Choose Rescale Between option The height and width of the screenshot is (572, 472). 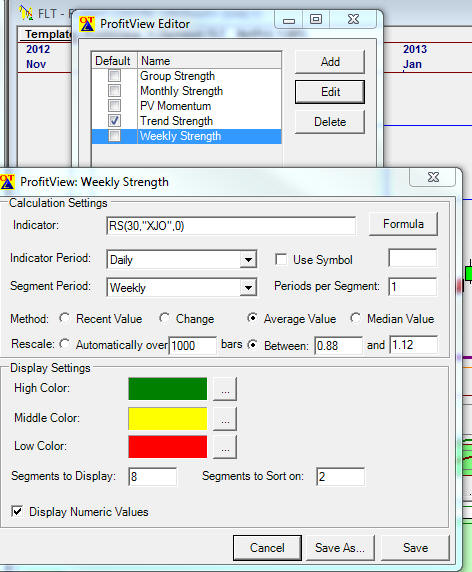click(252, 344)
